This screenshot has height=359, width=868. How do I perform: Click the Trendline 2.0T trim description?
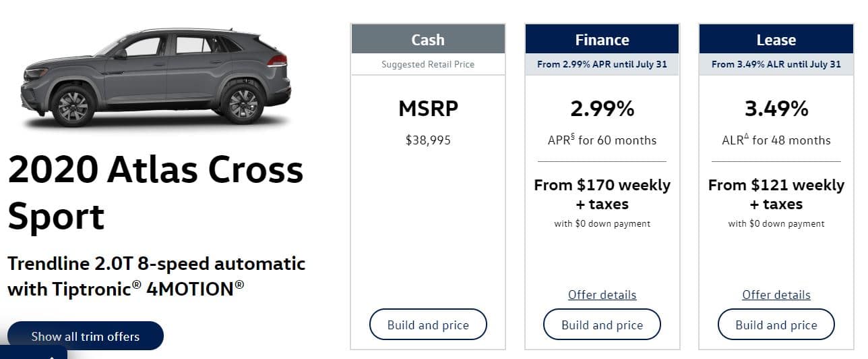(x=156, y=276)
